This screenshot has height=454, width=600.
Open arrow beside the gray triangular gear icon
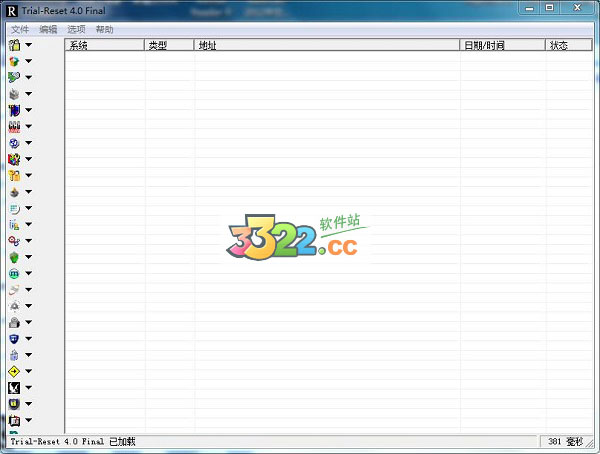(29, 306)
